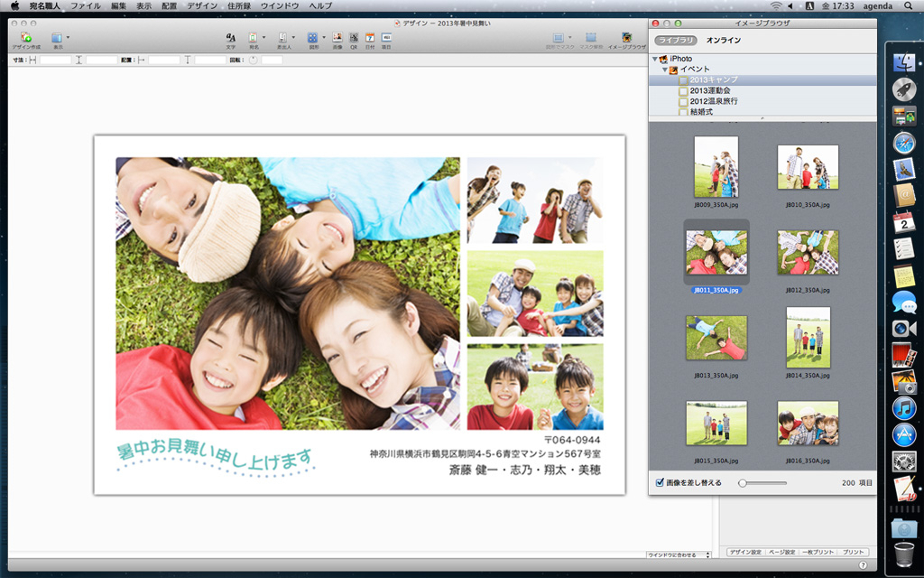Select thumbnail JB009_350A.jpg
This screenshot has height=578, width=924.
click(x=716, y=167)
